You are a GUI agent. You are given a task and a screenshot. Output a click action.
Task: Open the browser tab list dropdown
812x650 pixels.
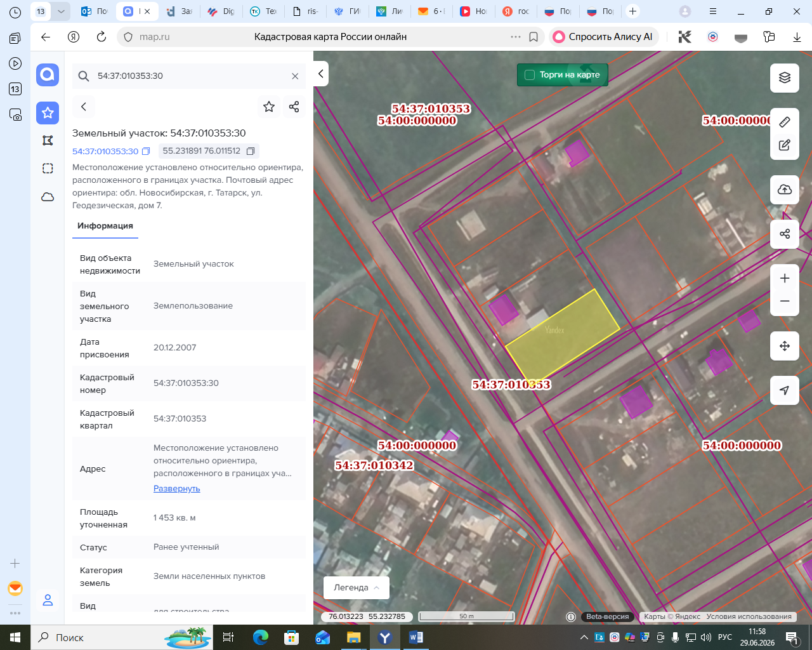point(61,11)
